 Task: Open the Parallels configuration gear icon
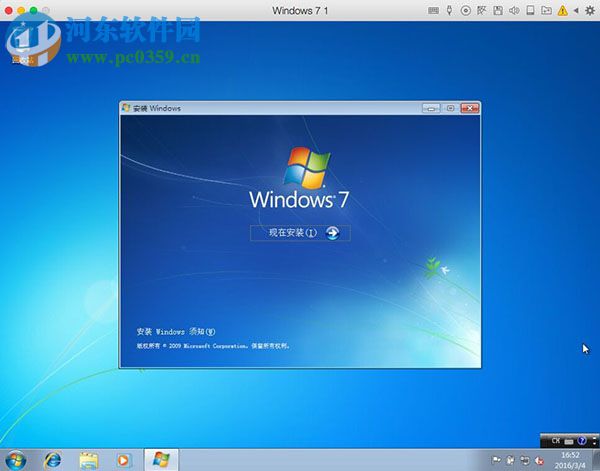590,11
